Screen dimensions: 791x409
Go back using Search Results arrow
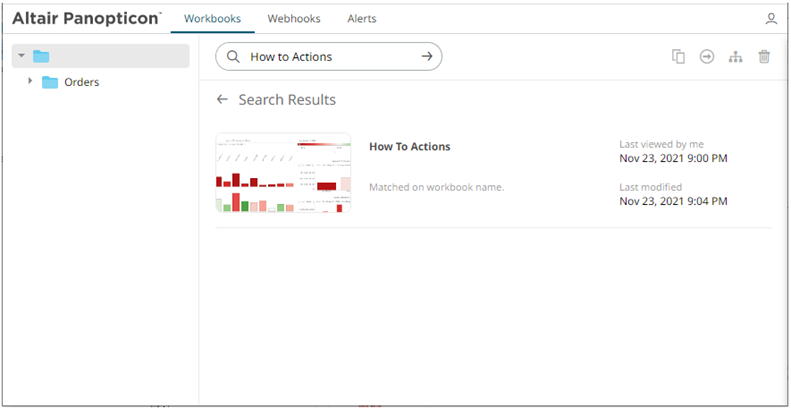point(222,100)
